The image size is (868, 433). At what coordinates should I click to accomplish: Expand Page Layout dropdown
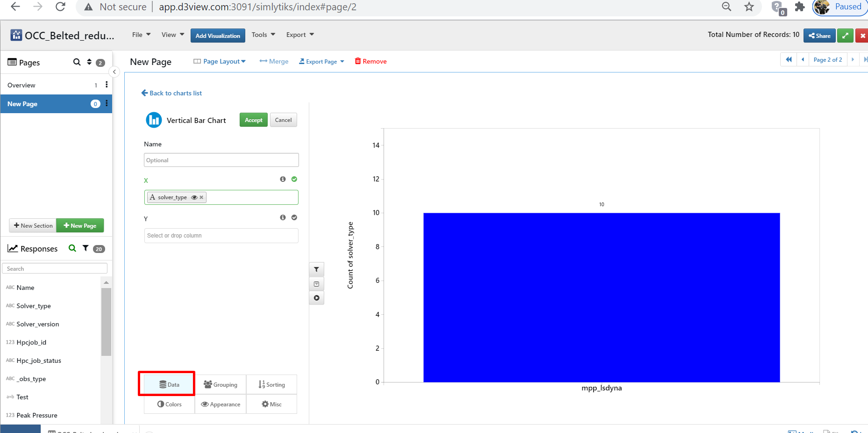(220, 61)
